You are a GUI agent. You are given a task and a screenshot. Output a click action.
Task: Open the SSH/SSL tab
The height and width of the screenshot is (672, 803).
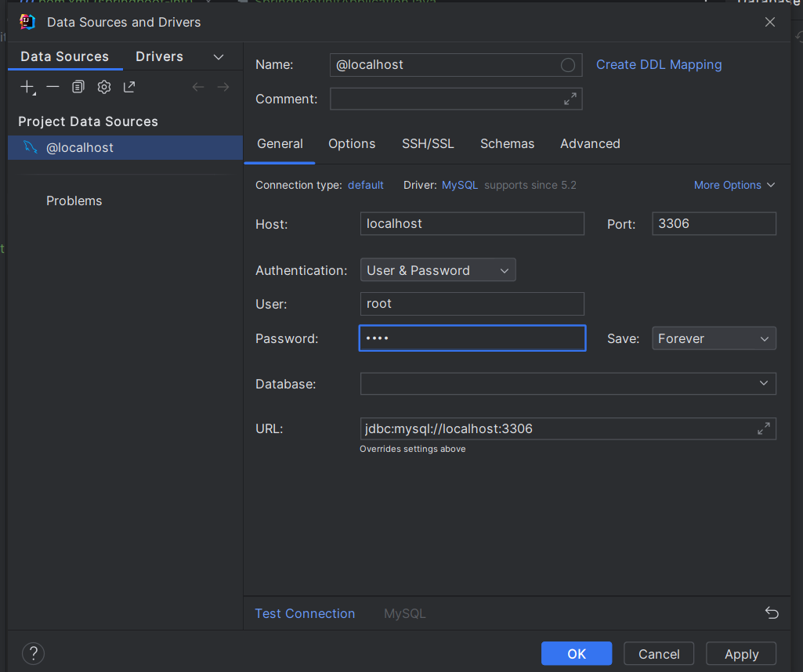point(428,144)
